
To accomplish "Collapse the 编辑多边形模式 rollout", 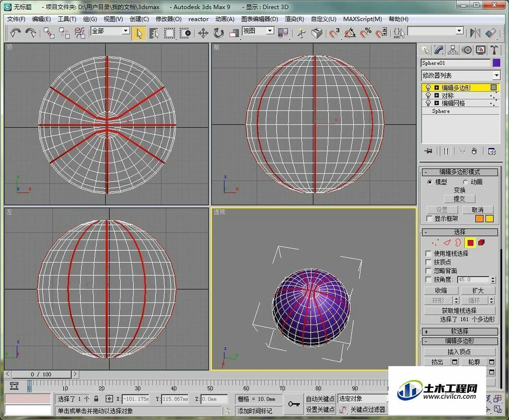I will 459,172.
